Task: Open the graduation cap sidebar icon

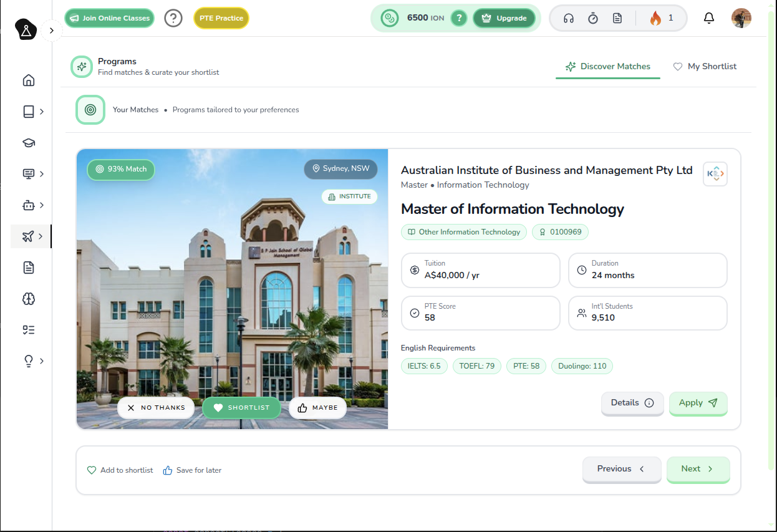Action: [x=28, y=143]
